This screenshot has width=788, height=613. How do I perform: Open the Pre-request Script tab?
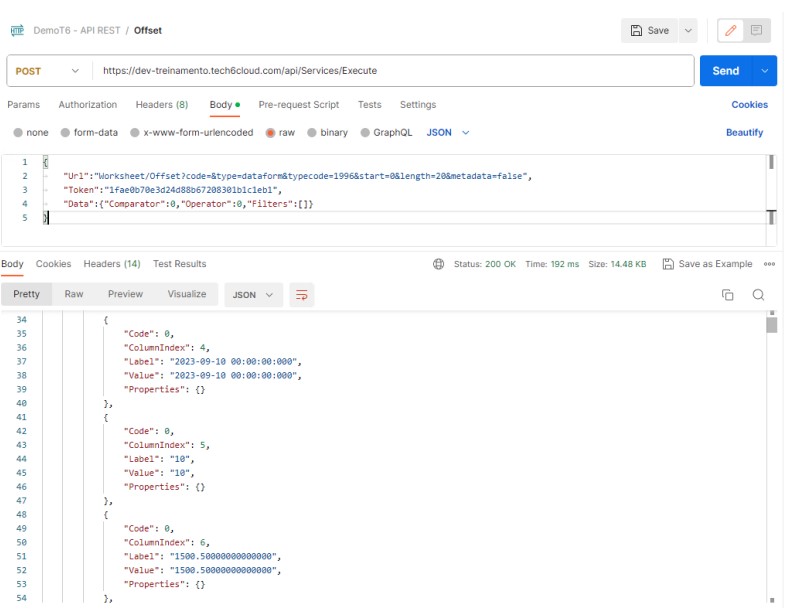(x=299, y=105)
